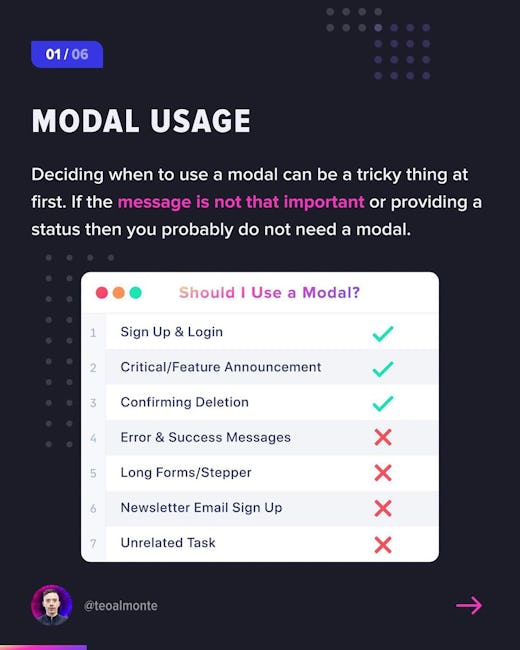Click the checkmark beside Sign Up & Login
520x650 pixels.
(383, 333)
